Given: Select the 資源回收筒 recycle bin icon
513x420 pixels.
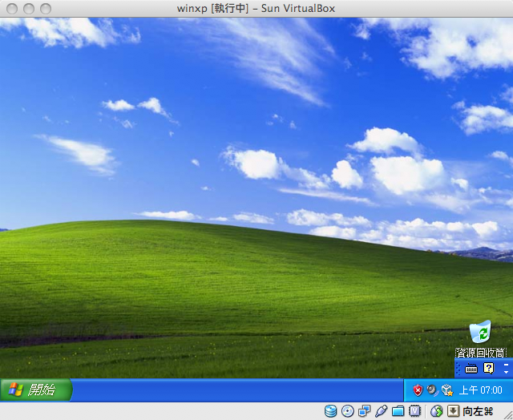Looking at the screenshot, I should click(480, 339).
